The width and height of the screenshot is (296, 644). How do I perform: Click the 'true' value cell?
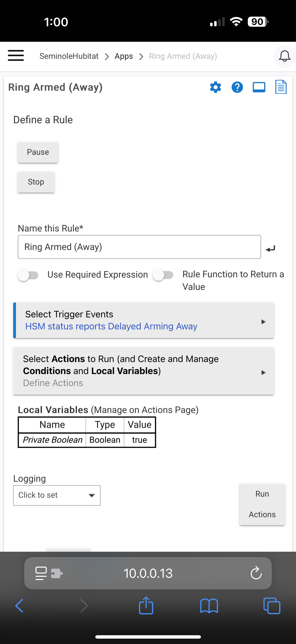[139, 440]
